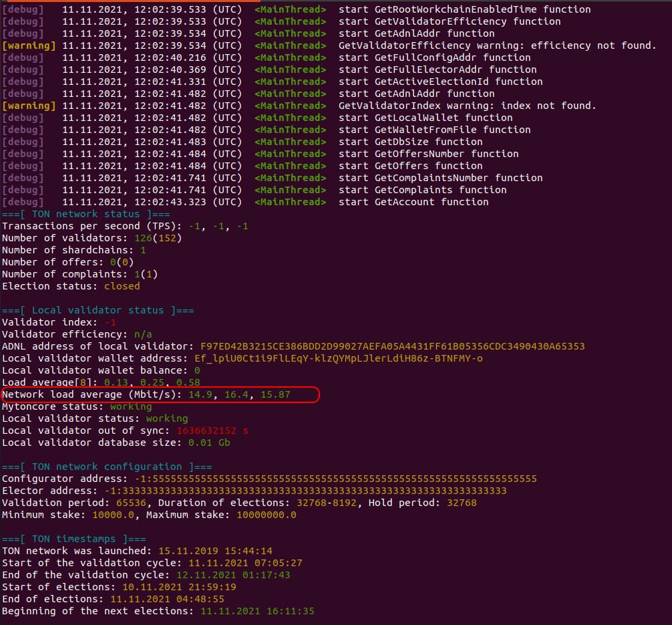Screen dimensions: 672x625
Task: Click the Validator efficiency value n/a
Action: click(143, 334)
